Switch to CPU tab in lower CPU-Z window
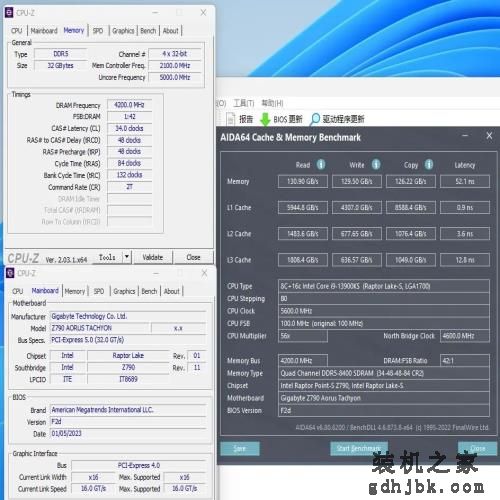This screenshot has height=500, width=500. [x=18, y=291]
